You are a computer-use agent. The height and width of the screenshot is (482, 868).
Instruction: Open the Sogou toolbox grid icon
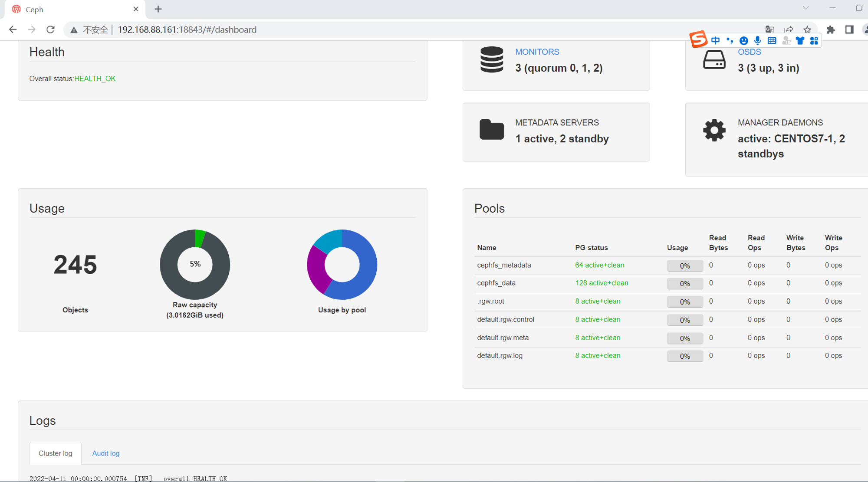point(814,40)
